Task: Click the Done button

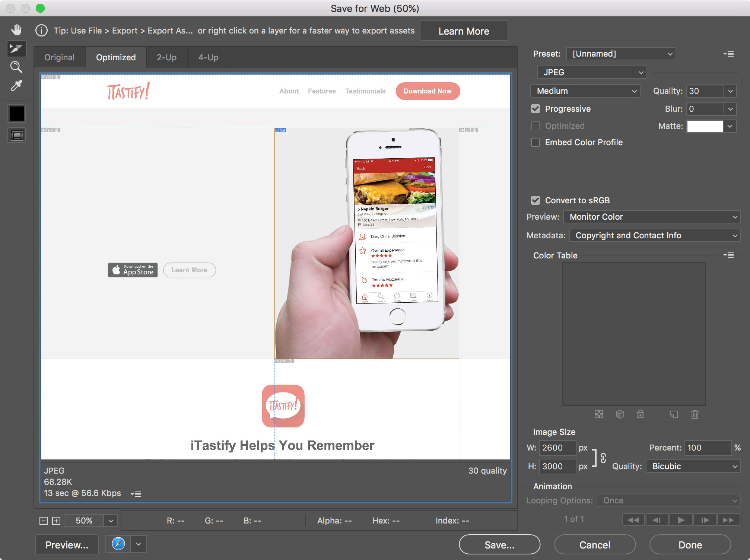Action: 689,544
